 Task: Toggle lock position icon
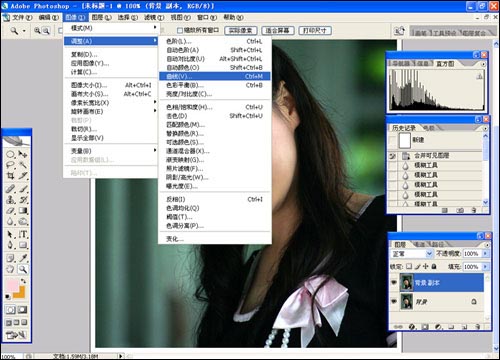coord(426,266)
